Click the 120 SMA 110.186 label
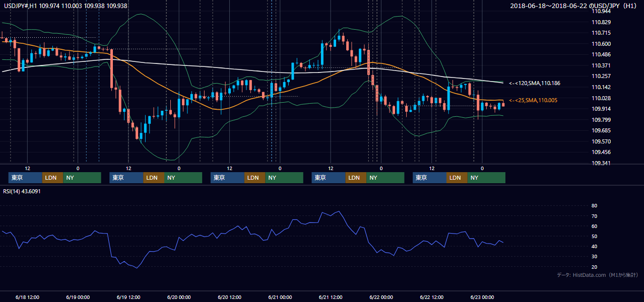644x302 pixels. coord(534,83)
